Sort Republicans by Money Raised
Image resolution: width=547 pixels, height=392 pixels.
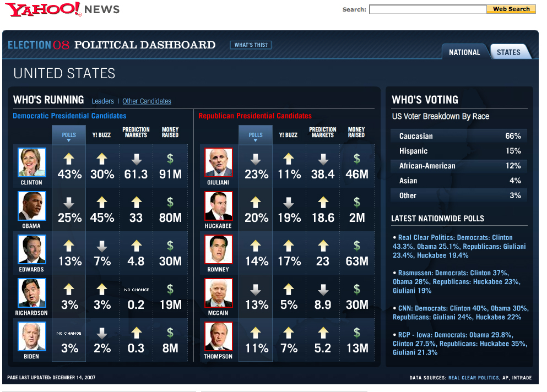point(356,132)
